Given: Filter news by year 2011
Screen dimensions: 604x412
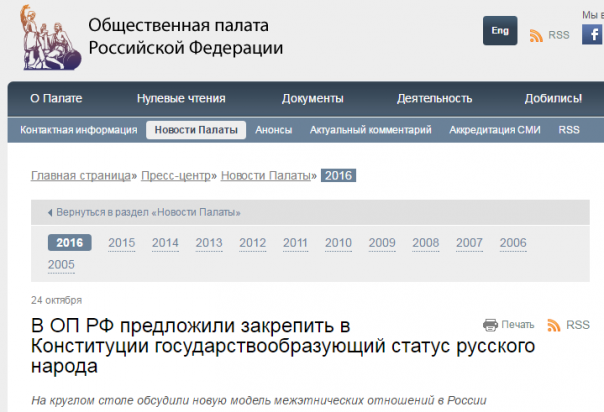Looking at the screenshot, I should coord(295,243).
